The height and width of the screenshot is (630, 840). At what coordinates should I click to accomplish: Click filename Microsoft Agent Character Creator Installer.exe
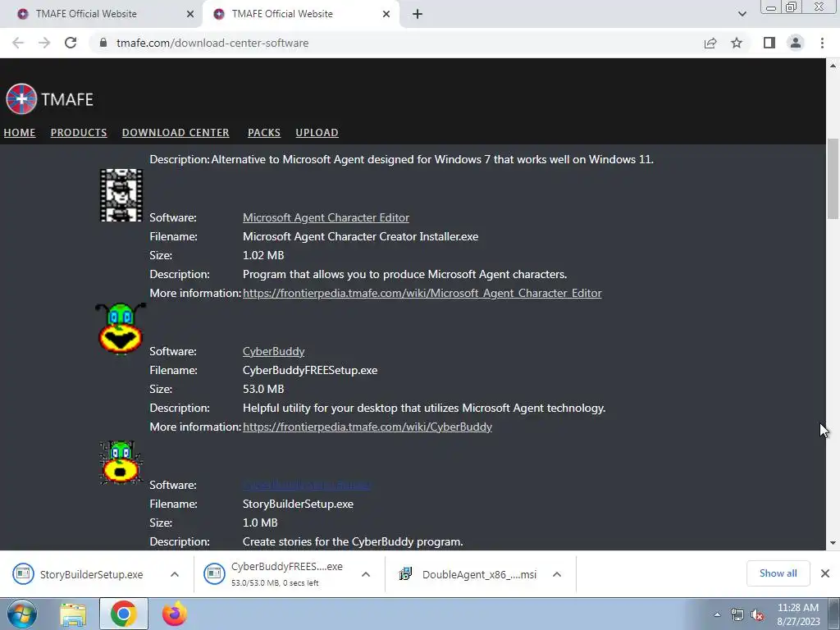(361, 236)
